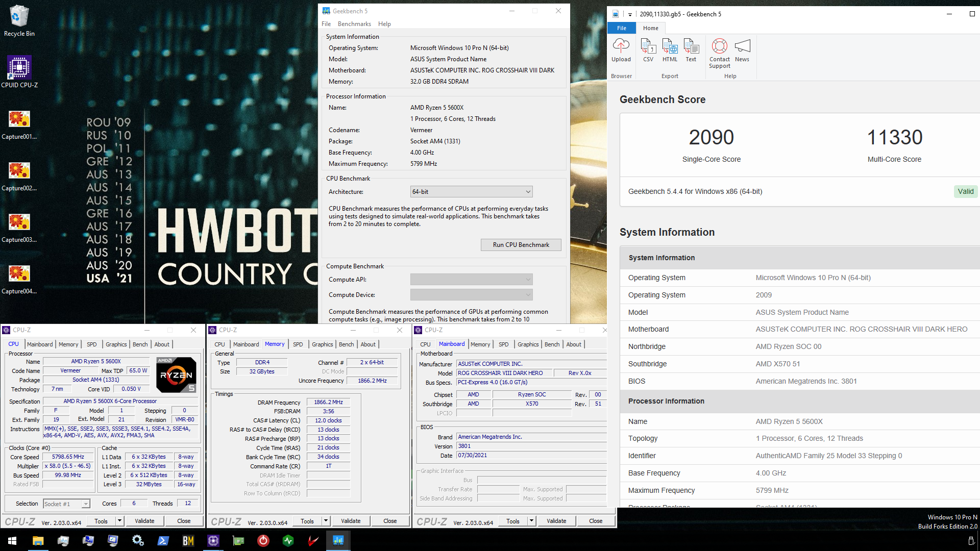This screenshot has width=980, height=551.
Task: Expand Tools dropdown arrow in left CPU-Z window
Action: tap(120, 521)
